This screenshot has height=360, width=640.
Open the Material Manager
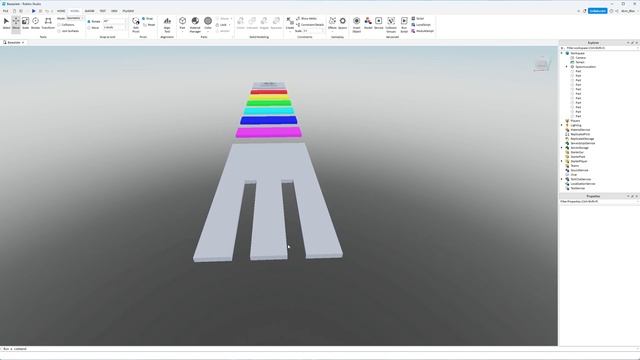(x=195, y=24)
